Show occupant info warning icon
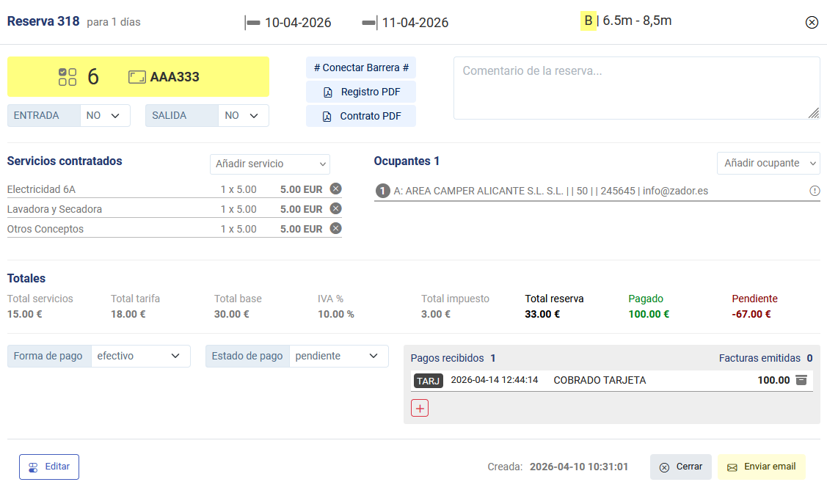This screenshot has height=504, width=827. [x=814, y=191]
